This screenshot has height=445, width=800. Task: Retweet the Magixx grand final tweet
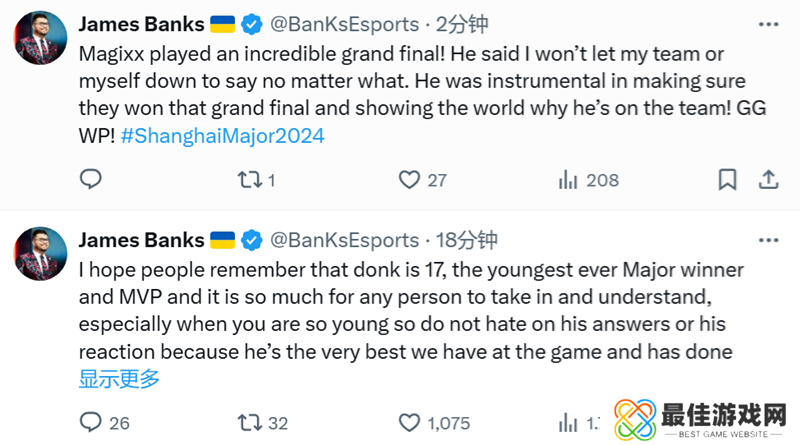pyautogui.click(x=249, y=180)
